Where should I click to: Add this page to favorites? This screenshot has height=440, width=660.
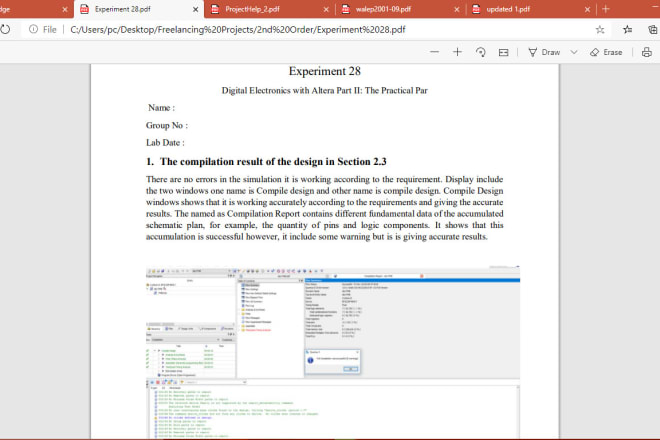pyautogui.click(x=600, y=29)
